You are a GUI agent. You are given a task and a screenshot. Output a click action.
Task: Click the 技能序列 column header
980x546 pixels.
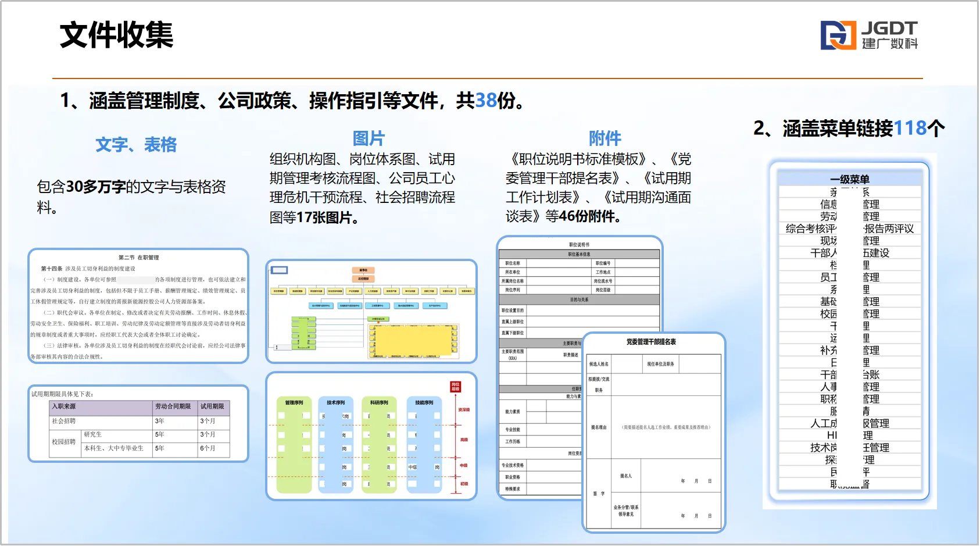tap(424, 402)
